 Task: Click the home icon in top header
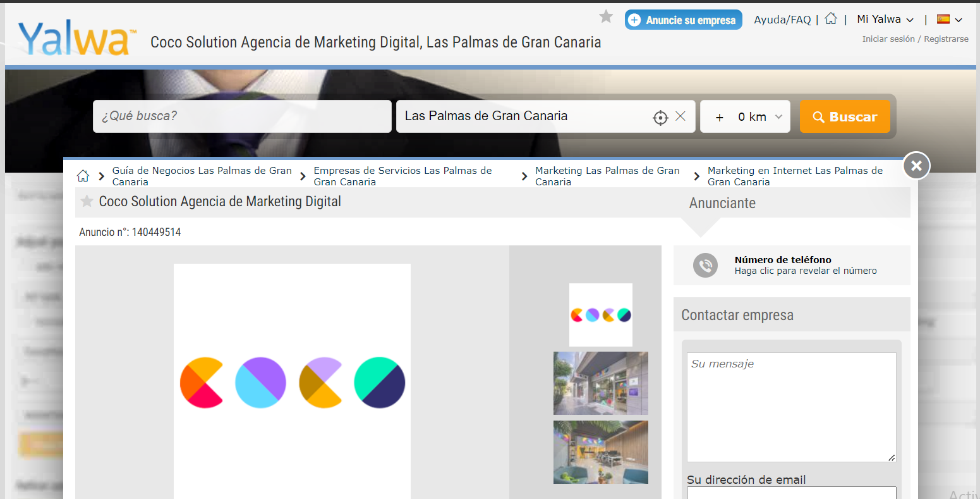coord(831,19)
